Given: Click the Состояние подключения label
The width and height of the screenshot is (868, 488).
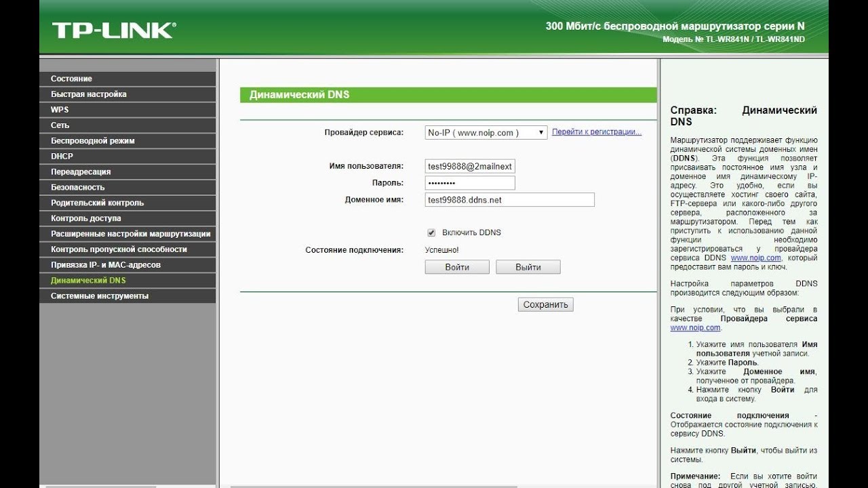Looking at the screenshot, I should point(355,250).
